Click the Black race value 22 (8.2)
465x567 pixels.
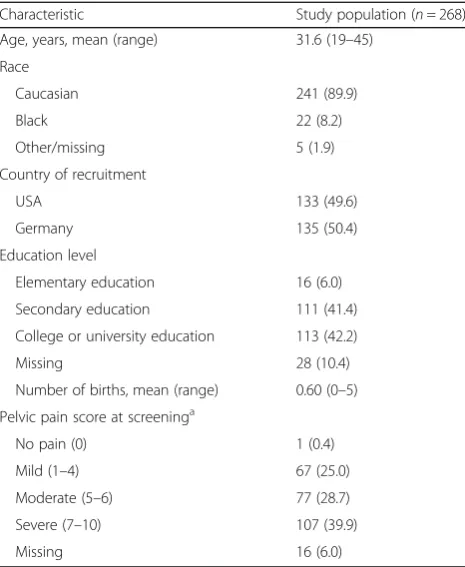(x=319, y=120)
